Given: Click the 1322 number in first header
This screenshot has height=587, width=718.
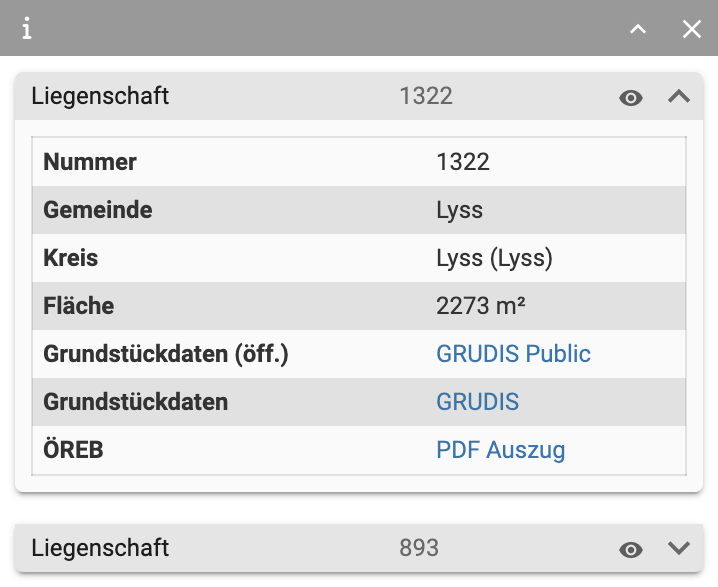Looking at the screenshot, I should click(425, 96).
